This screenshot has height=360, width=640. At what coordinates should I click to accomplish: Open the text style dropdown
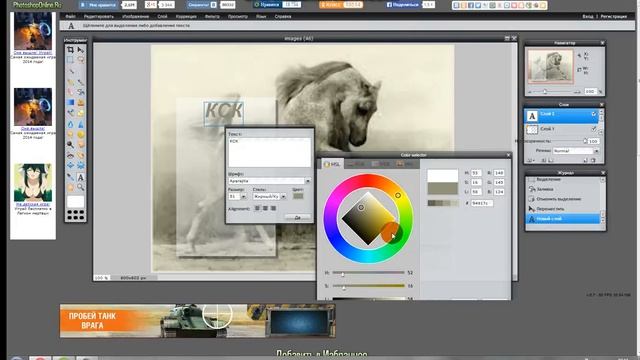pos(283,197)
